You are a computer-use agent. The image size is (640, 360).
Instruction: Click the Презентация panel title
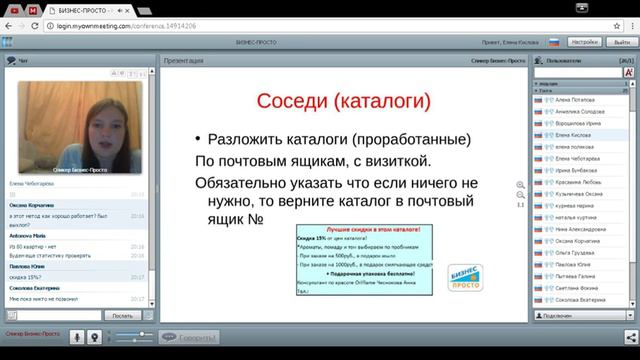tap(183, 60)
